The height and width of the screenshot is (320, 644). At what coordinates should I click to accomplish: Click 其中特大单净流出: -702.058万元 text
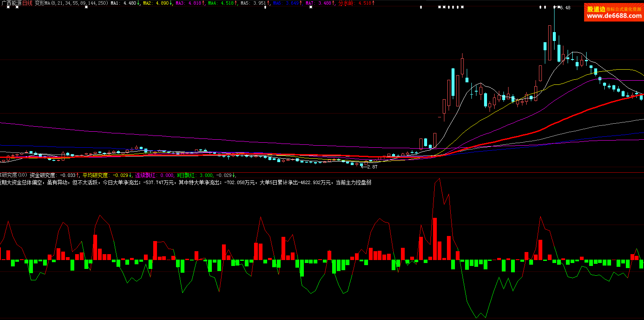[x=217, y=182]
